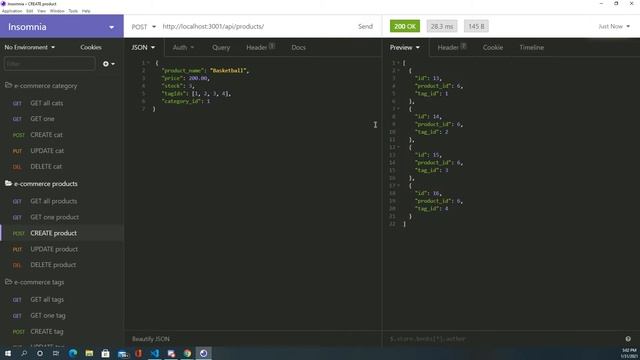Open Google Chrome from the taskbar

[x=187, y=353]
